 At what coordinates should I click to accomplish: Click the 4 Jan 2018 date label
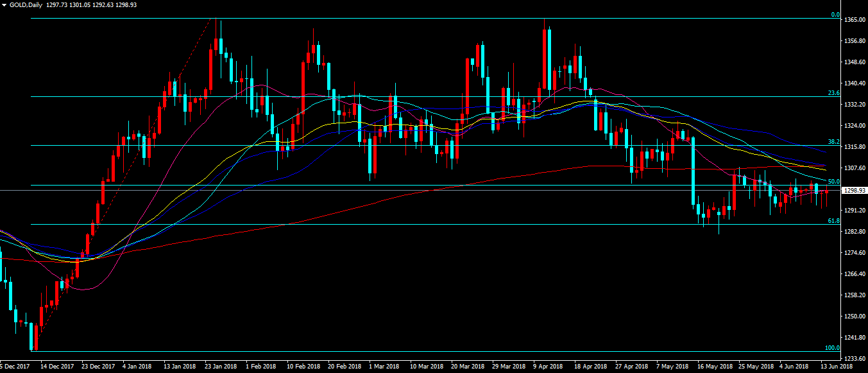pyautogui.click(x=137, y=367)
